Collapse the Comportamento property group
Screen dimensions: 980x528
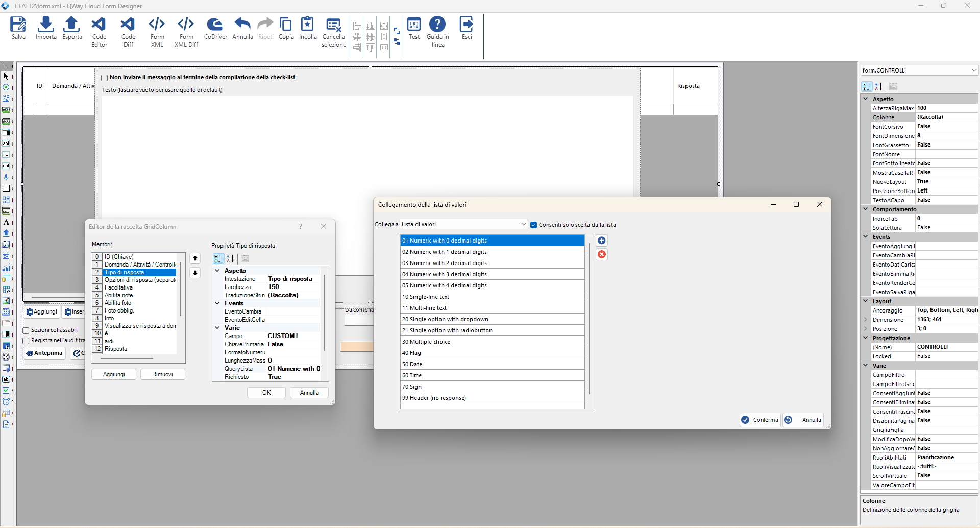coord(866,209)
